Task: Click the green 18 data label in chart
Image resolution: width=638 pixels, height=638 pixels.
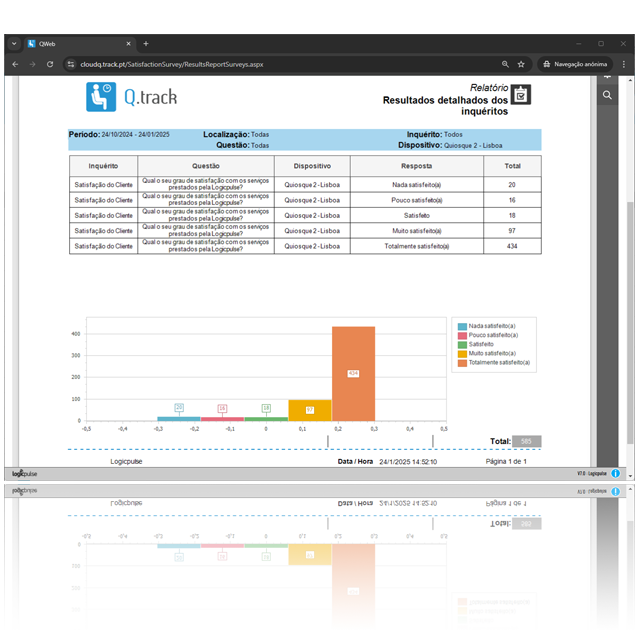Action: tap(266, 408)
